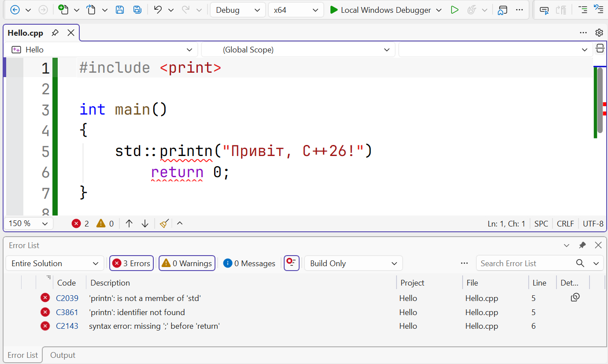Toggle the clear filters button in Error List

292,263
